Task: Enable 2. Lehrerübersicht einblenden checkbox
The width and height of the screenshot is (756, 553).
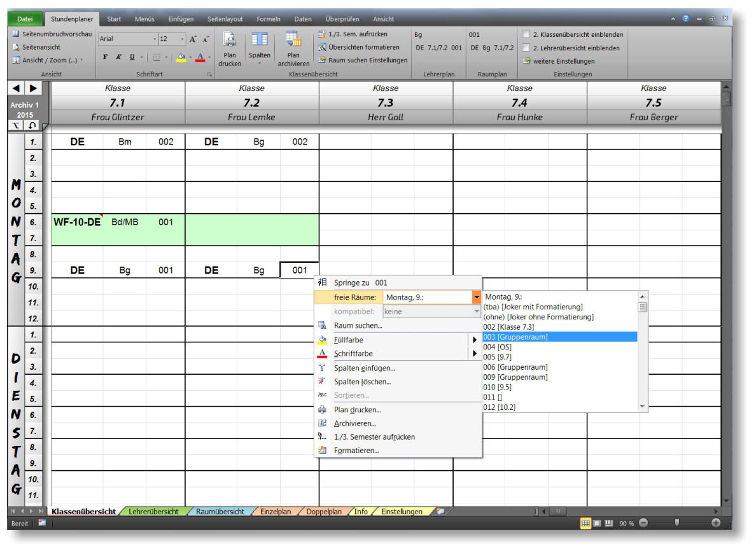Action: 526,48
